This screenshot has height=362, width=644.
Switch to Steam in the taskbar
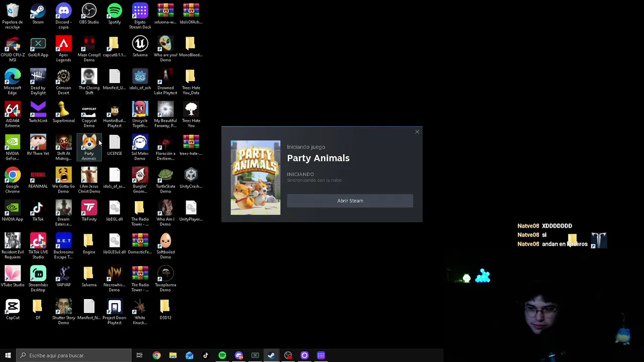(x=271, y=355)
